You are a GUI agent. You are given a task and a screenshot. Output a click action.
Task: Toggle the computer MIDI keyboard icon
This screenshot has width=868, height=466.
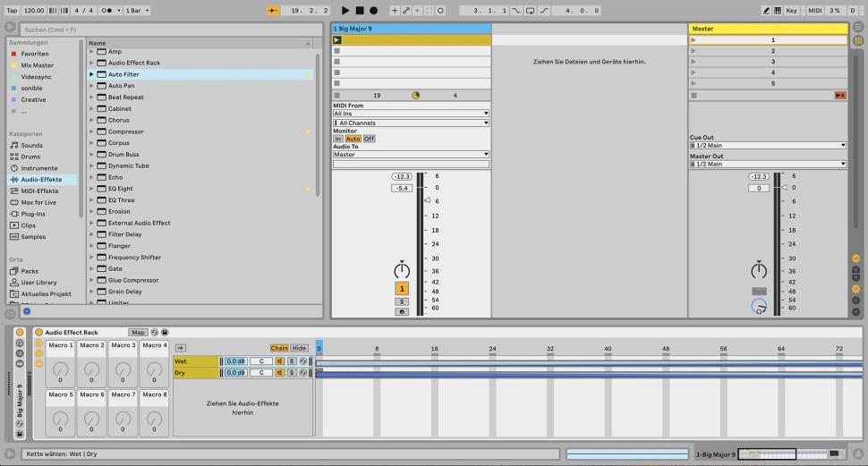tap(778, 11)
